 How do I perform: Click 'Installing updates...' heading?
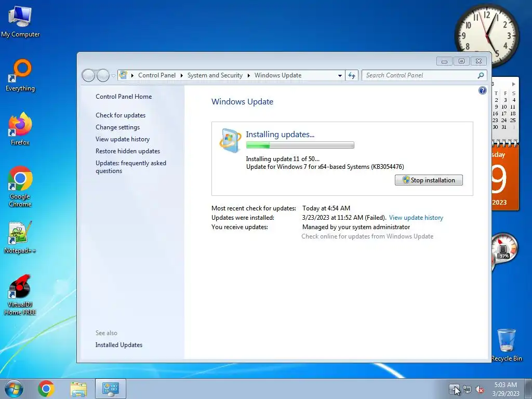point(280,135)
